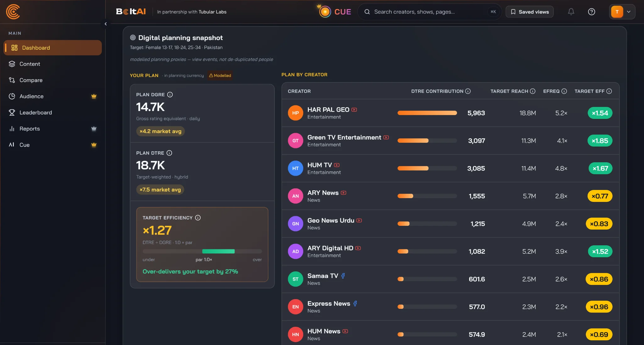Open Green TV Entertainment creator
The image size is (644, 345).
pos(344,137)
